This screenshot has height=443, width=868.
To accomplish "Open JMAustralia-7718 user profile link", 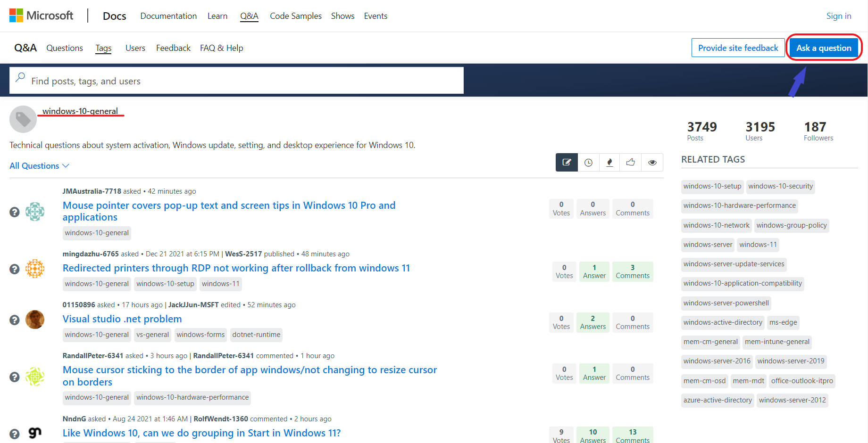I will click(x=92, y=191).
